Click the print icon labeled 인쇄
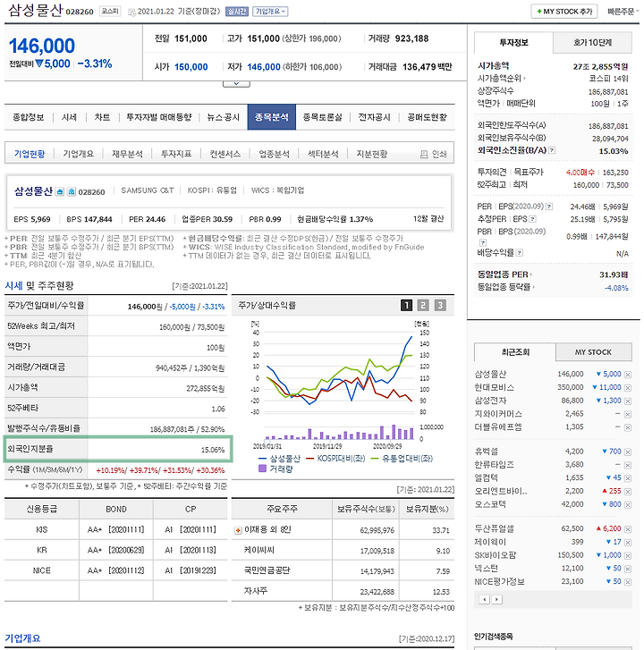This screenshot has height=650, width=644. 424,155
